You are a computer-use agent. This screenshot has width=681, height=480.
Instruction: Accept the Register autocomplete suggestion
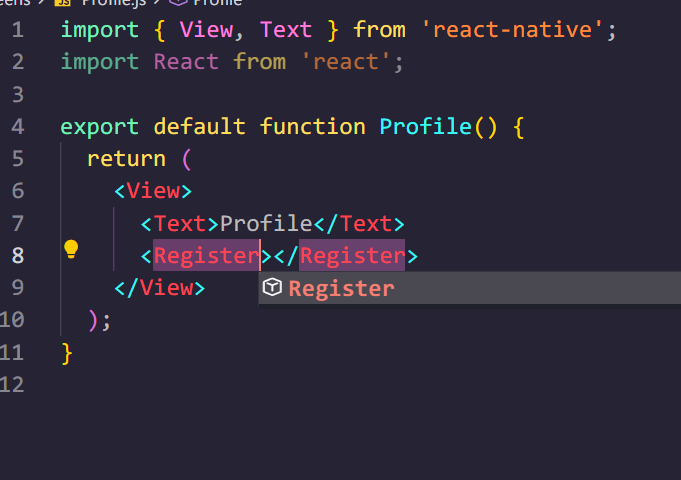[341, 289]
